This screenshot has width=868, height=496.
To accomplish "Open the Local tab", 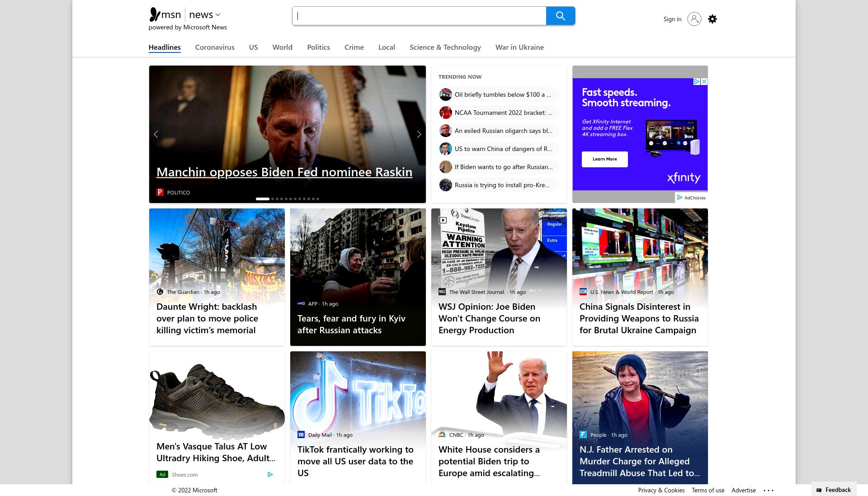I will [x=387, y=47].
